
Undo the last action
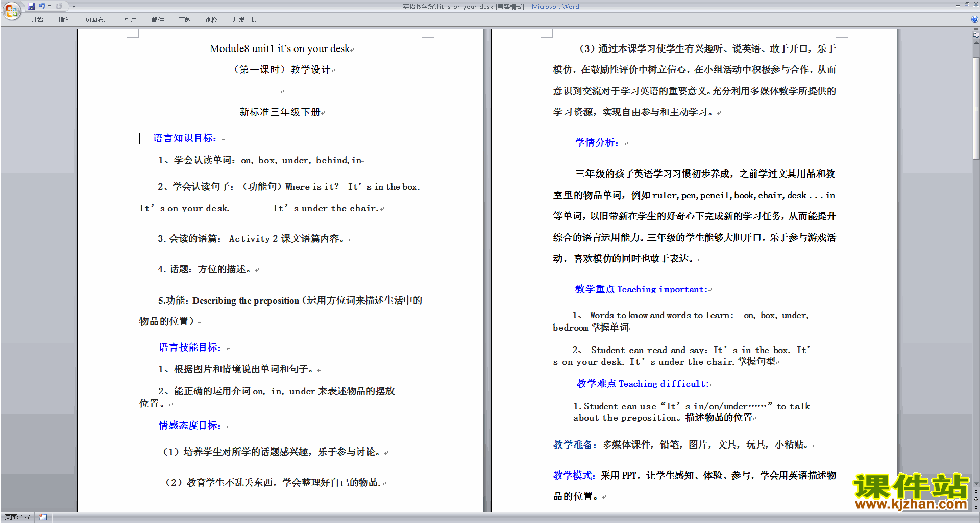tap(42, 6)
